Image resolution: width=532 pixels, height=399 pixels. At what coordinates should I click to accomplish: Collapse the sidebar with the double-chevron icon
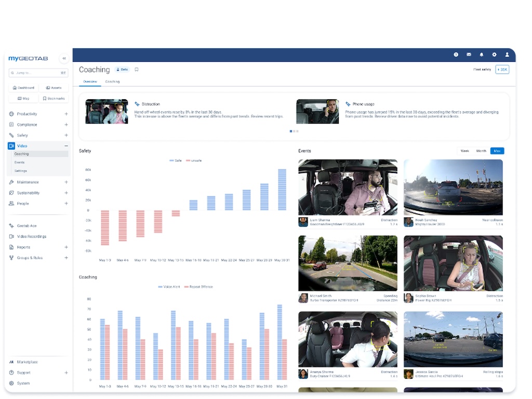tap(64, 58)
